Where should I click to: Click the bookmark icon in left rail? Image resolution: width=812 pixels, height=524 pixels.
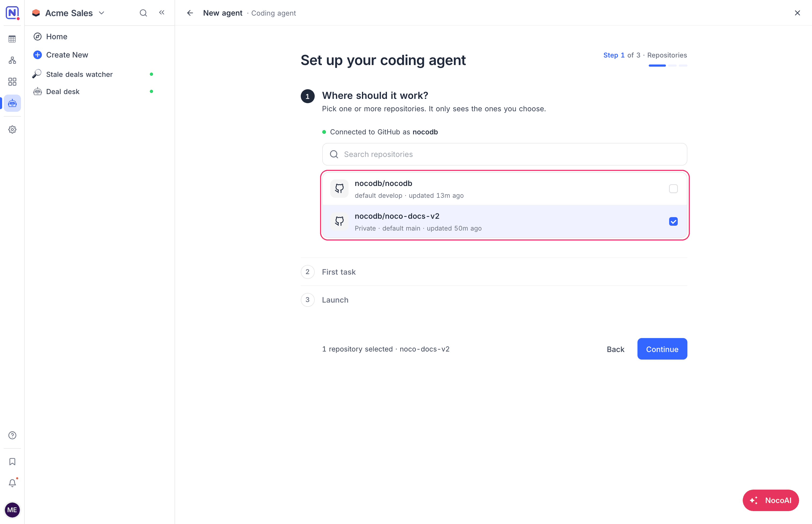[x=12, y=462]
